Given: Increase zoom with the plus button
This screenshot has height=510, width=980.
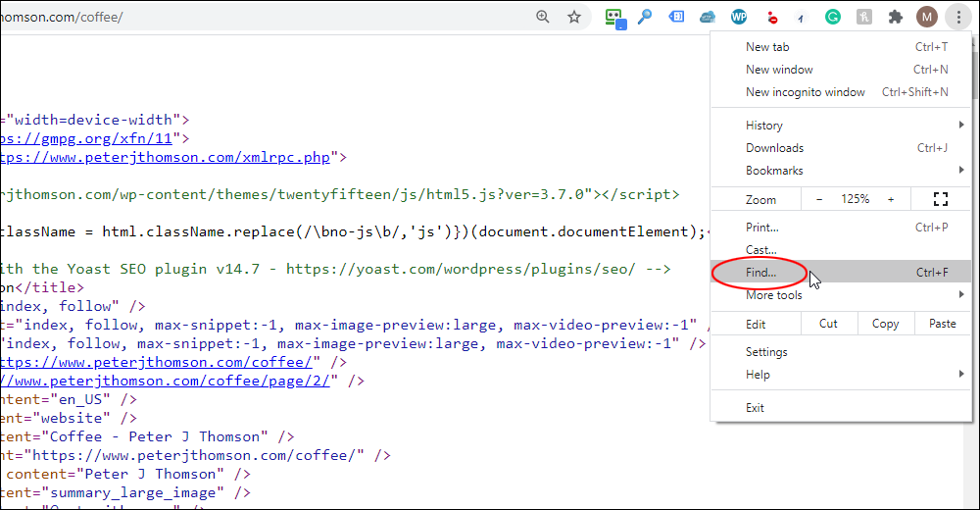Looking at the screenshot, I should point(891,200).
